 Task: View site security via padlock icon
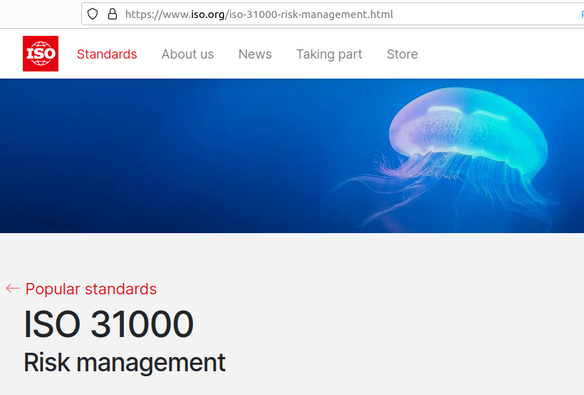click(x=112, y=14)
